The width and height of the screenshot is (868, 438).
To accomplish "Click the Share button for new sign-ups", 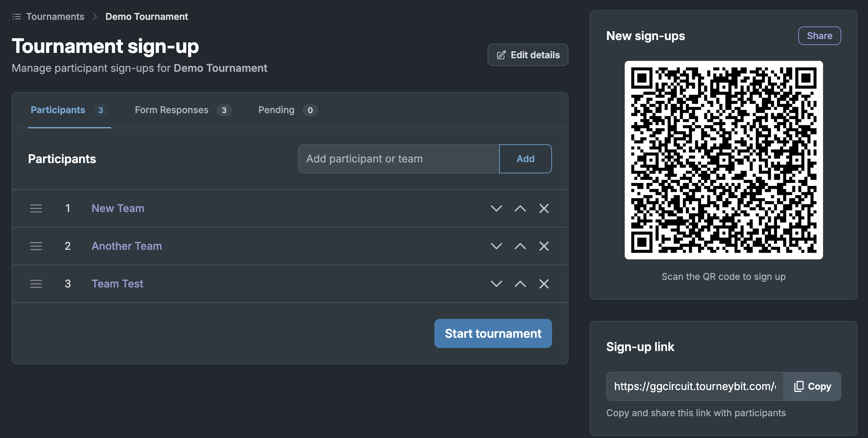I will (819, 36).
